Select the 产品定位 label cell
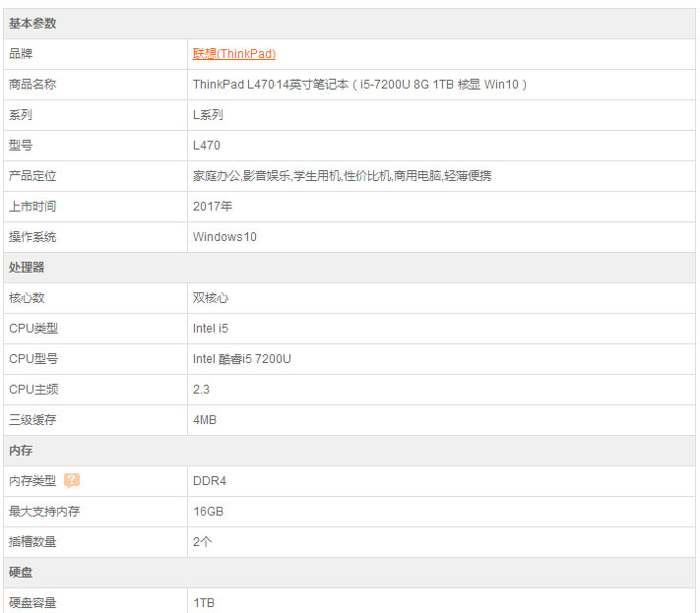The image size is (700, 613). click(x=95, y=176)
